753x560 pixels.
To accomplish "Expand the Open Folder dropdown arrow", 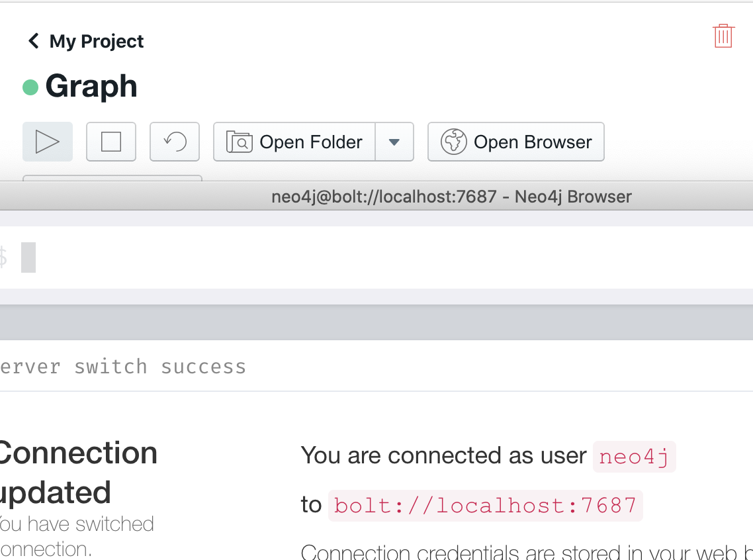I will pyautogui.click(x=394, y=142).
